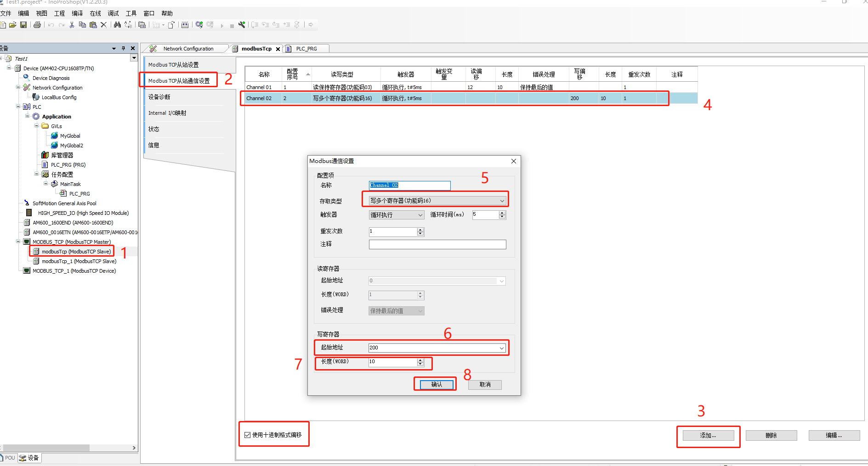The height and width of the screenshot is (466, 868).
Task: Toggle the device panel pin icon
Action: click(x=123, y=48)
